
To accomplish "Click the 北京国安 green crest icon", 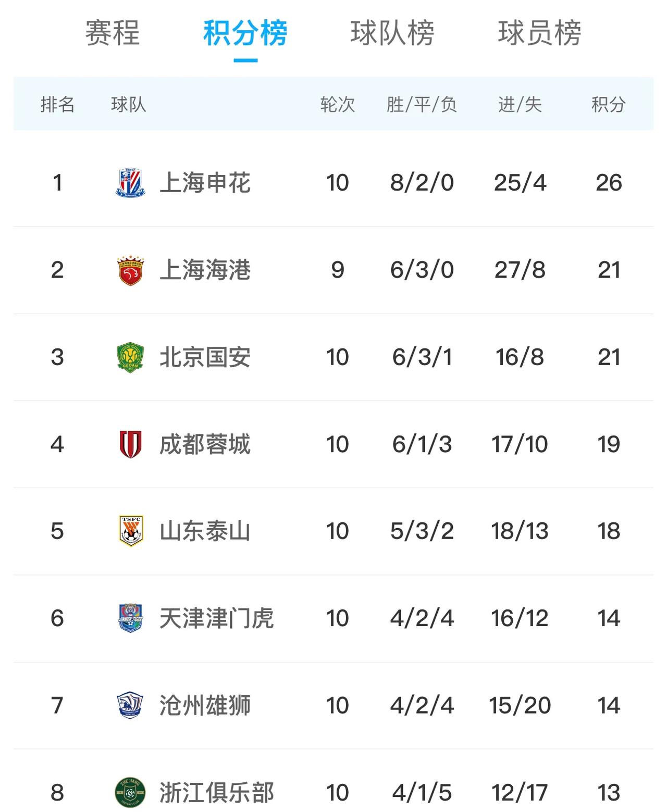I will [130, 357].
